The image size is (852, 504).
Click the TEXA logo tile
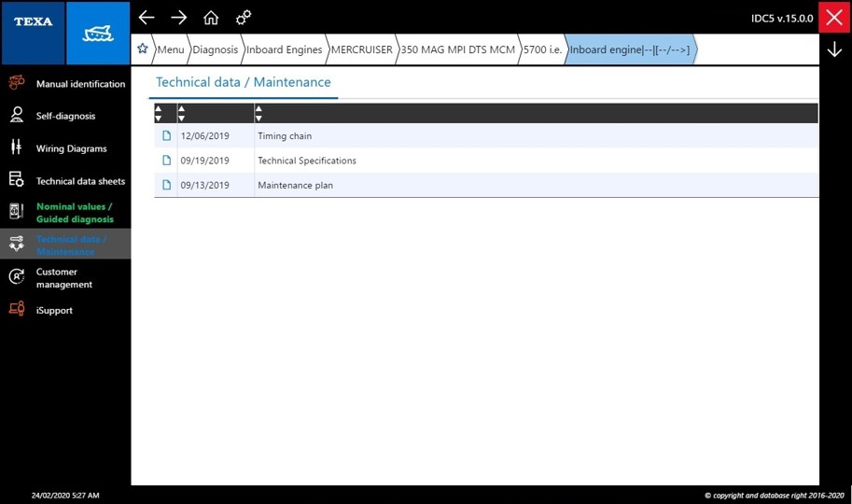tap(34, 33)
